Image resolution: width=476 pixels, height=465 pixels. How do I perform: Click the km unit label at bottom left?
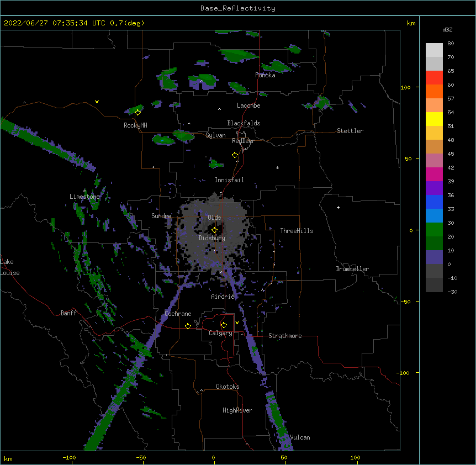8,458
